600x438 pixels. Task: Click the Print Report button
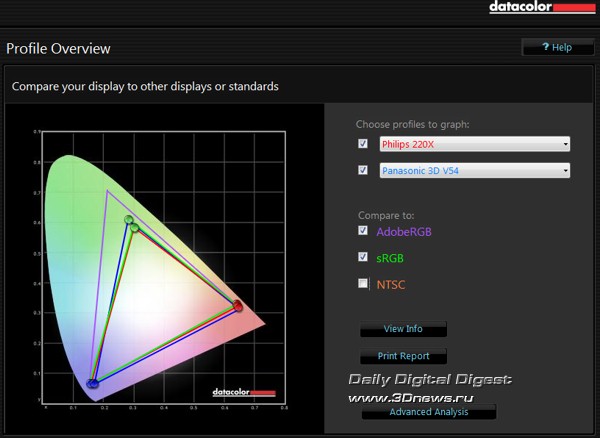point(403,356)
